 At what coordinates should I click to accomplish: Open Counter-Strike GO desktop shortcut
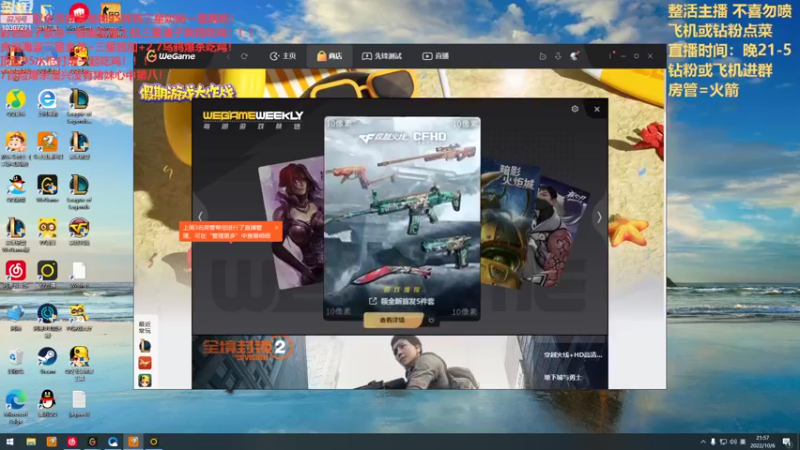pyautogui.click(x=110, y=14)
